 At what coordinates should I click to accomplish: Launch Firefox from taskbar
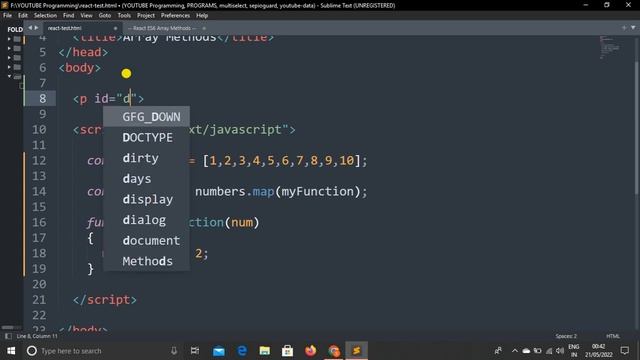tap(311, 351)
